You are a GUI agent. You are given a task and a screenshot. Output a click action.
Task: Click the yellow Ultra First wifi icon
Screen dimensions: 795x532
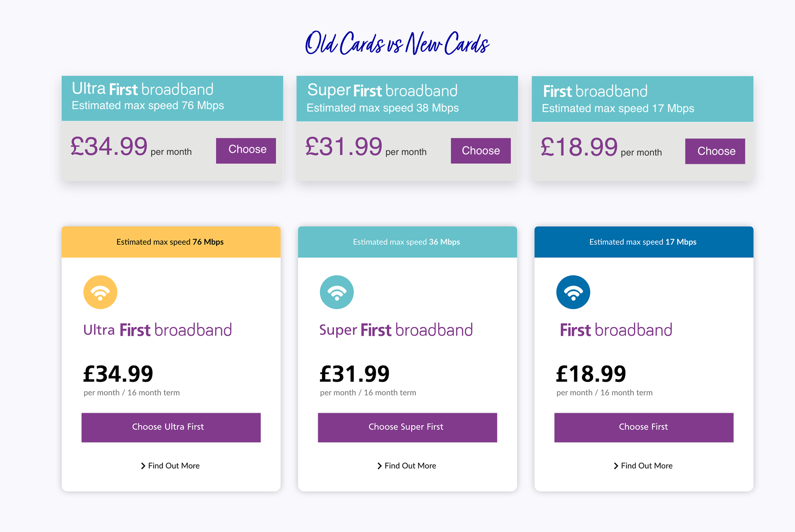point(100,292)
